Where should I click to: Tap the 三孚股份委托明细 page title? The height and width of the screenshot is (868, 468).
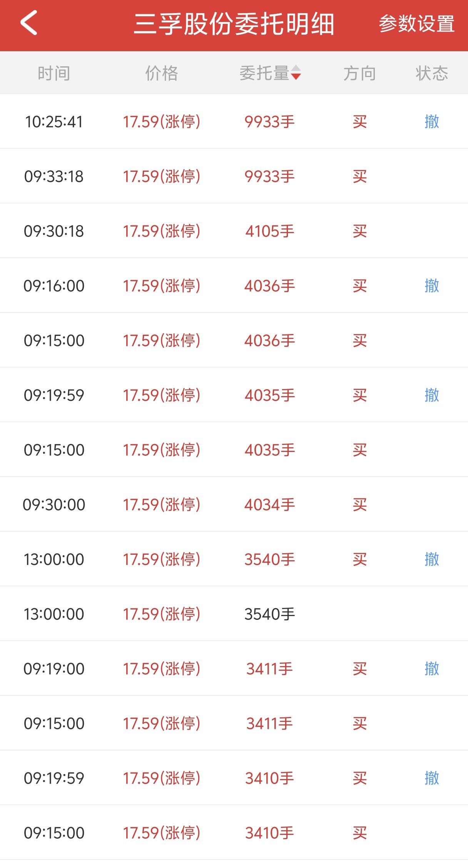click(x=234, y=24)
